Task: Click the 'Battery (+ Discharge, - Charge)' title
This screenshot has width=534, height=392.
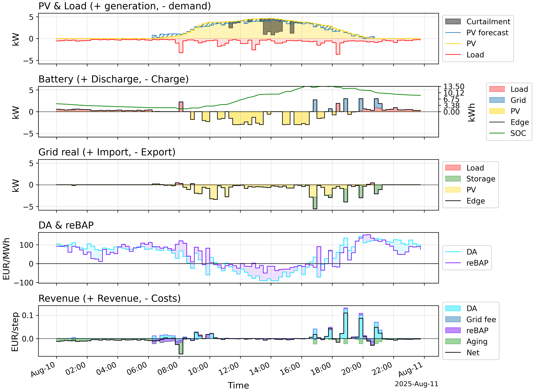Action: click(113, 79)
